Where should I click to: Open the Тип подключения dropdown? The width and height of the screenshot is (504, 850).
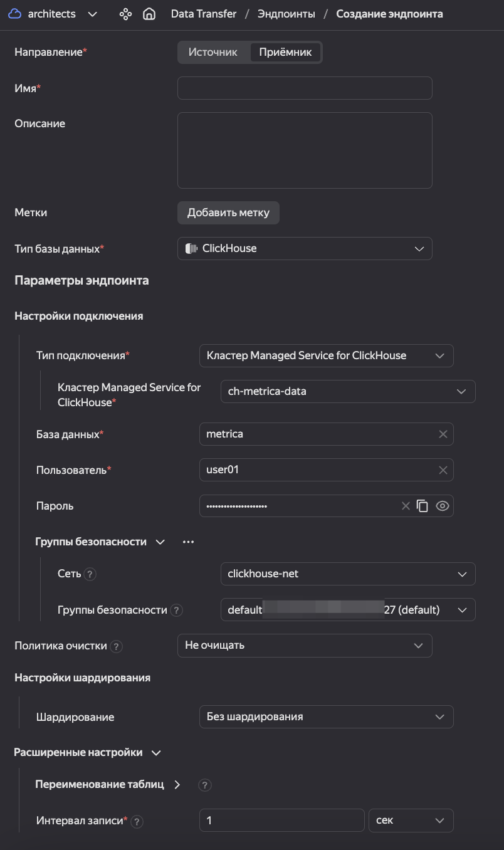tap(326, 355)
